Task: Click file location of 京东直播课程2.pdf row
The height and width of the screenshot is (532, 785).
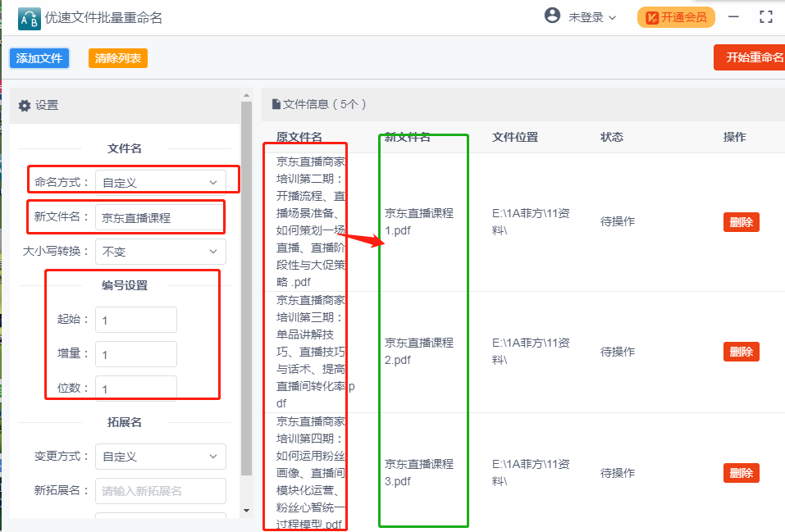Action: click(531, 352)
